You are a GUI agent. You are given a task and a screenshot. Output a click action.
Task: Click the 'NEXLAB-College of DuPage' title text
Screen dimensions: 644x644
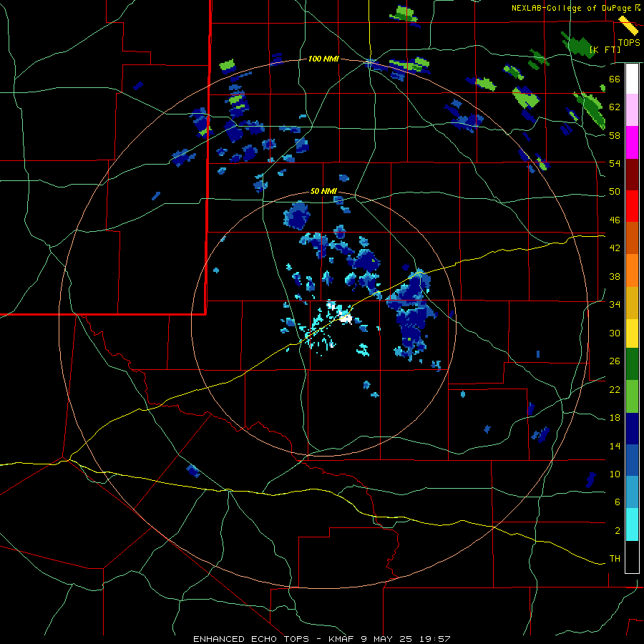(x=571, y=8)
